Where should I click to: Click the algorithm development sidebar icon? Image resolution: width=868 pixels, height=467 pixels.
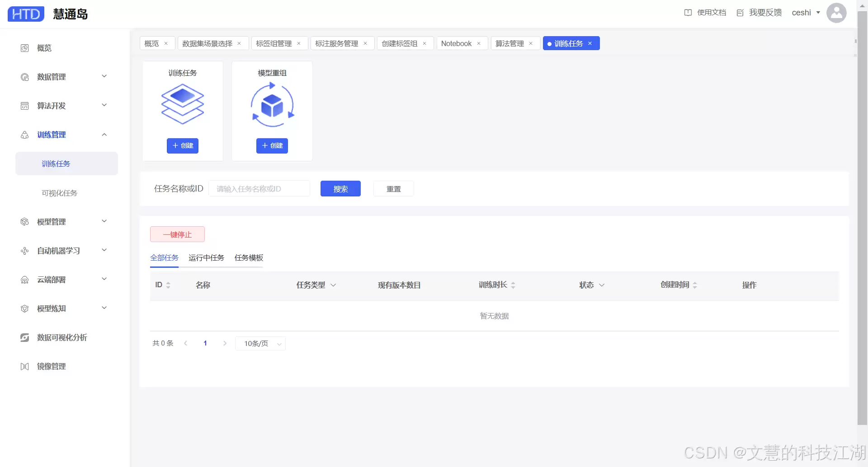(25, 106)
